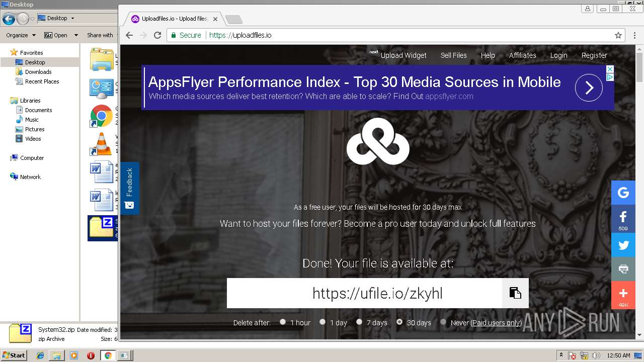The height and width of the screenshot is (362, 644).
Task: Go back using the Chrome back arrow
Action: 129,35
